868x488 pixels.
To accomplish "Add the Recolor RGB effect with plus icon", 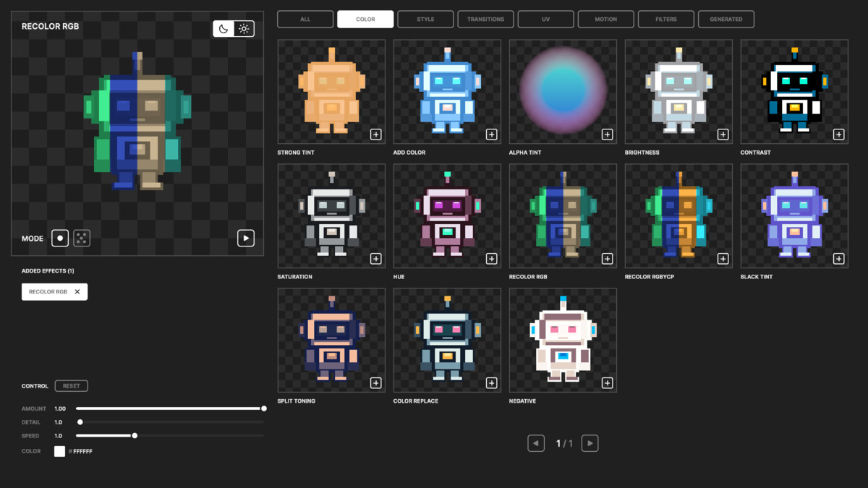I will 607,259.
